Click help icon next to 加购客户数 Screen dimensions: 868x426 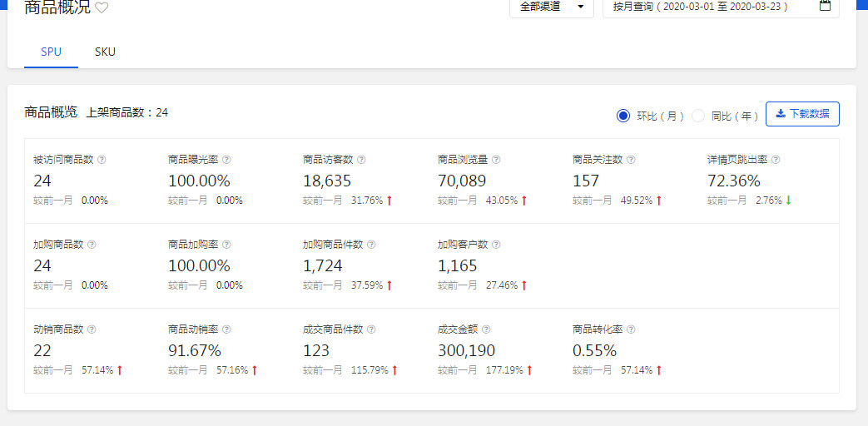coord(496,245)
